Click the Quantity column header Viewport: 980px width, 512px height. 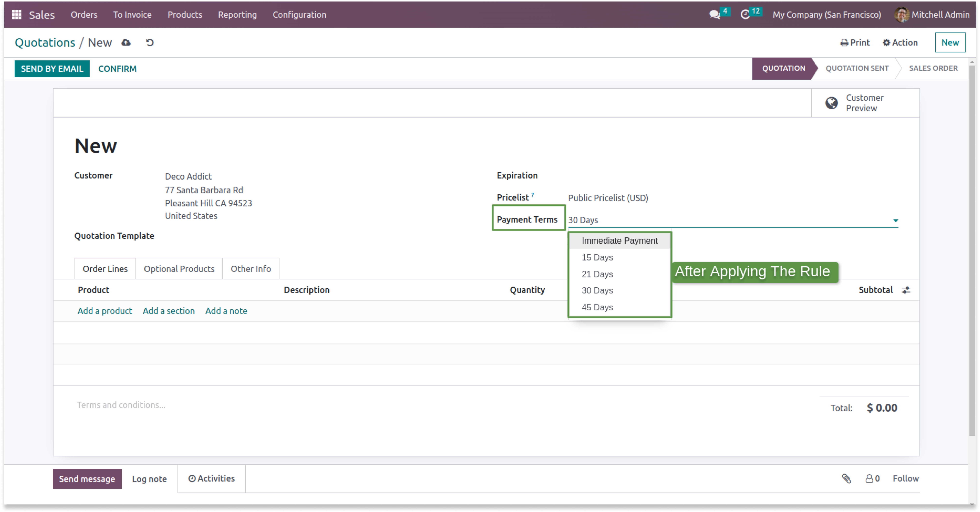(527, 290)
